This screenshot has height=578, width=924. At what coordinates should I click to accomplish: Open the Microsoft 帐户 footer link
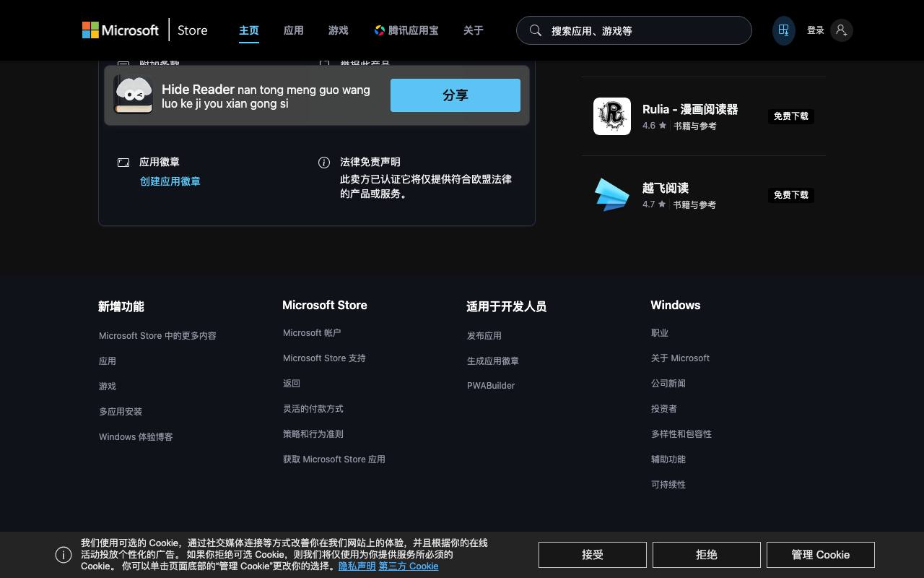[x=312, y=333]
